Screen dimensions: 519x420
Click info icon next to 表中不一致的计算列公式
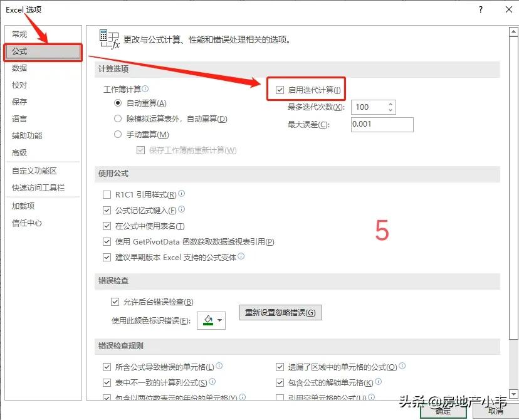pos(212,382)
